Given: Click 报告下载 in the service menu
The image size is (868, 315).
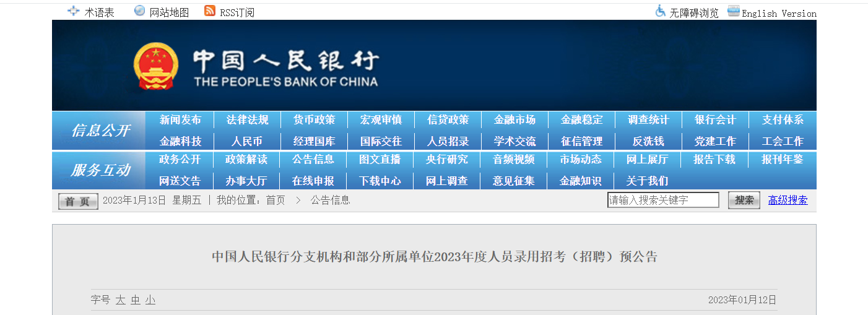Looking at the screenshot, I should [x=714, y=160].
